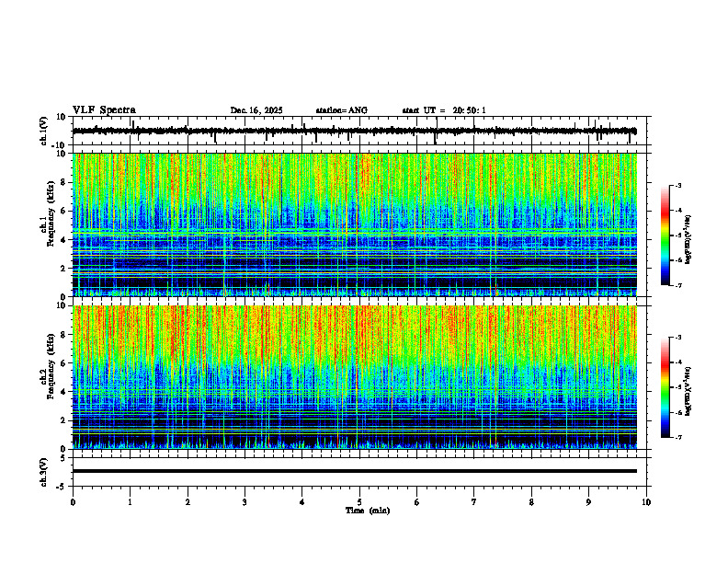This screenshot has width=728, height=563.
Task: Click the "9" minute time-axis tick label
Action: coord(588,502)
